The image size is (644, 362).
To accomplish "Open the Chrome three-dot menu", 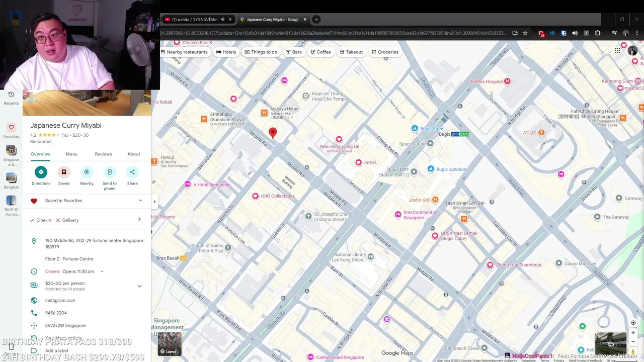I will tap(637, 33).
